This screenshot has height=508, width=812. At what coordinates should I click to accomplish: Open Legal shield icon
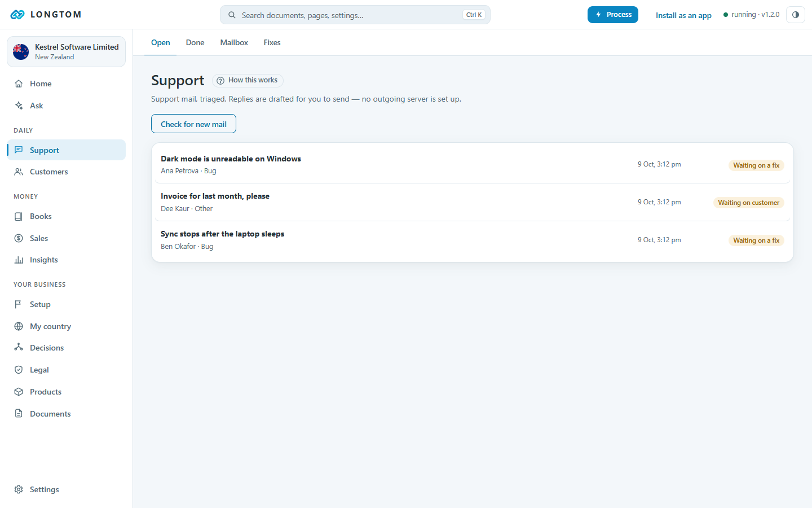point(19,370)
